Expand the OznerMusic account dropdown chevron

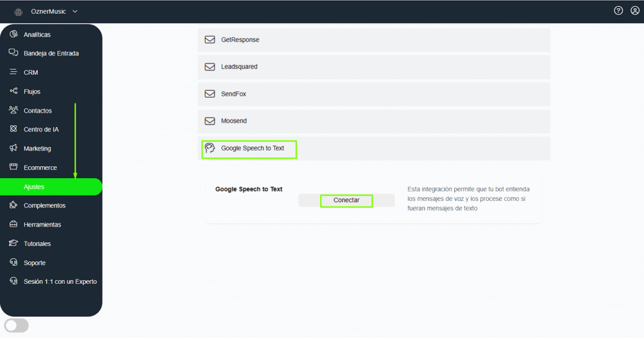tap(75, 11)
